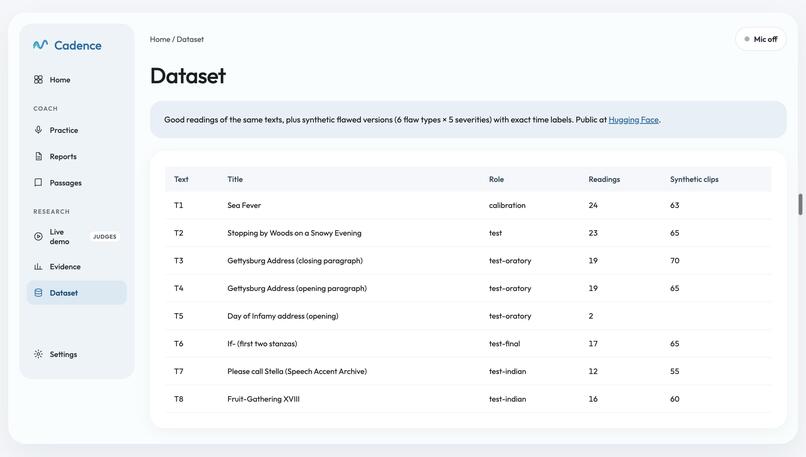Click the Cadence wave logo icon
Viewport: 806px width, 457px height.
tap(40, 45)
